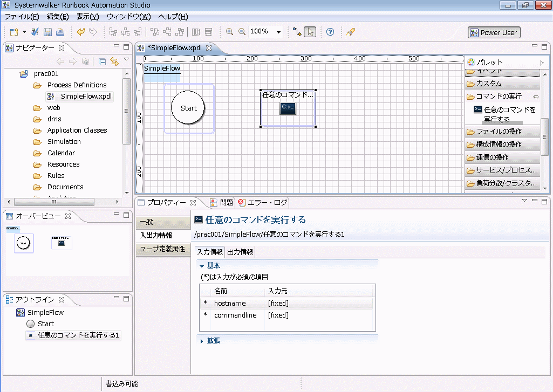553x392 pixels.
Task: Open the ファイル menu
Action: point(22,17)
